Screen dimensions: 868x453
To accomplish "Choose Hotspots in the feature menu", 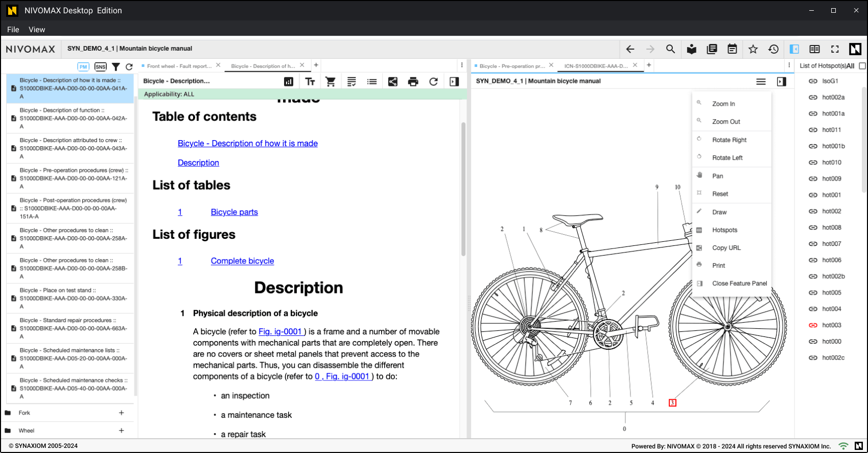I will [x=732, y=230].
